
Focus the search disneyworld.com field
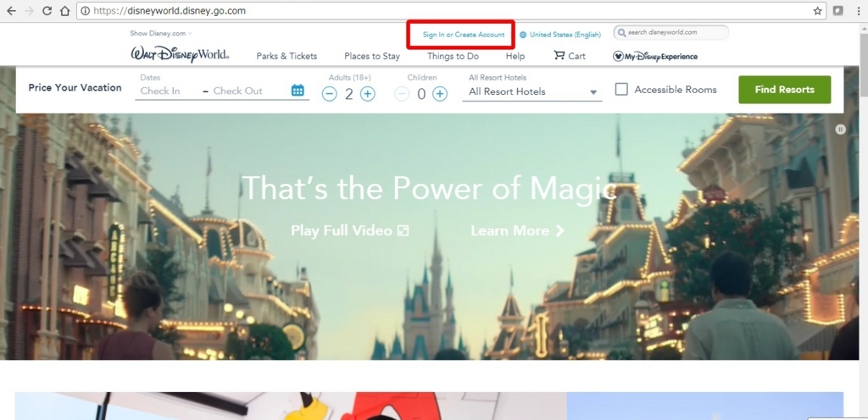671,33
